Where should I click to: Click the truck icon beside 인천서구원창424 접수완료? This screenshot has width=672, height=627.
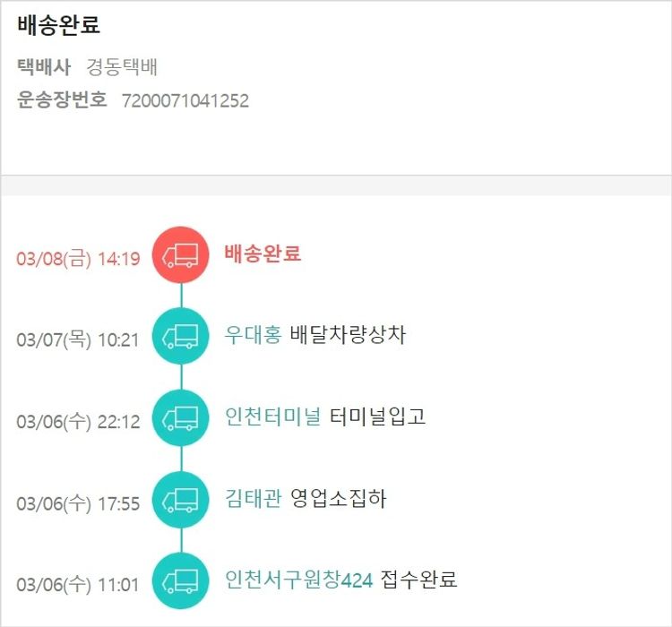pyautogui.click(x=182, y=581)
